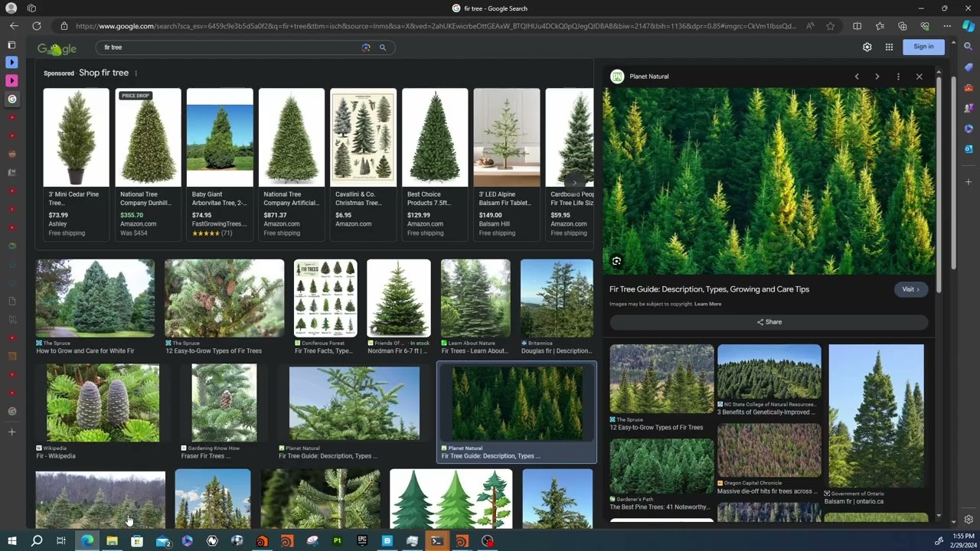Go to the Google homepage via logo
The height and width of the screenshot is (551, 980).
(x=57, y=49)
